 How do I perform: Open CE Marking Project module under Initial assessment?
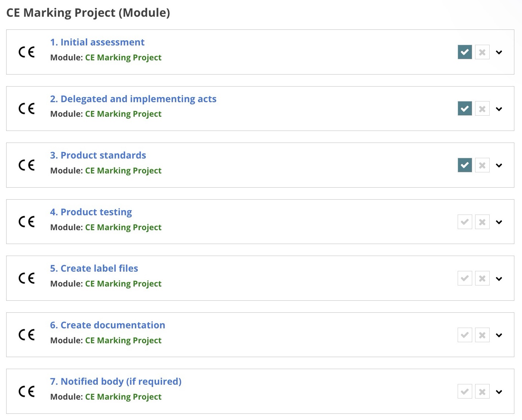point(123,57)
